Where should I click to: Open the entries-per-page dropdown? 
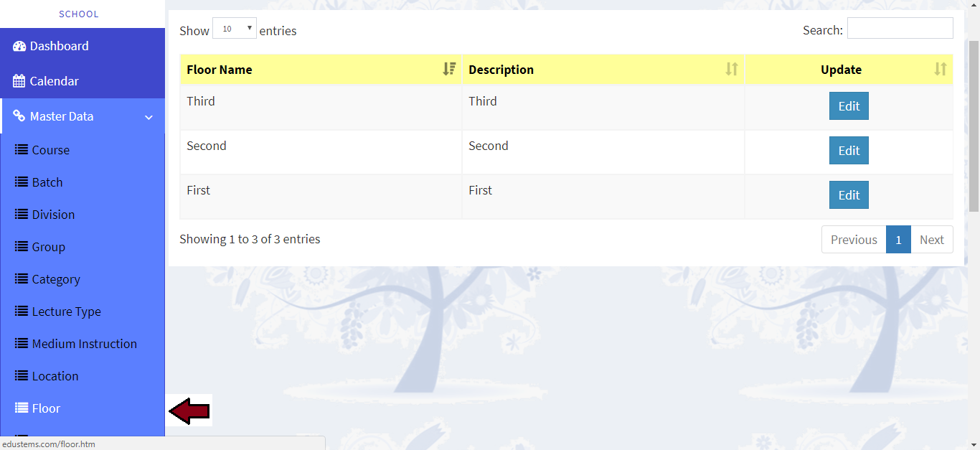pos(235,29)
